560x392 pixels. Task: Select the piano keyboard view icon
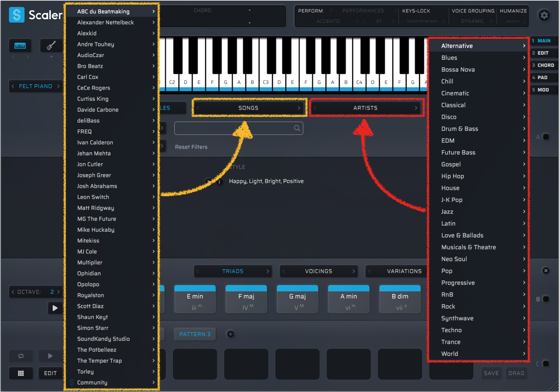(20, 46)
